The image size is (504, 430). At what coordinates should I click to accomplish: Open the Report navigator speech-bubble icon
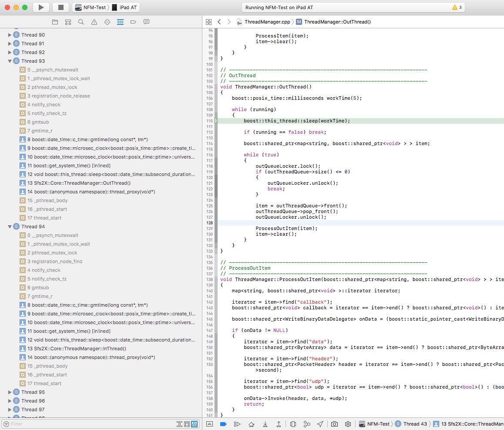click(146, 22)
